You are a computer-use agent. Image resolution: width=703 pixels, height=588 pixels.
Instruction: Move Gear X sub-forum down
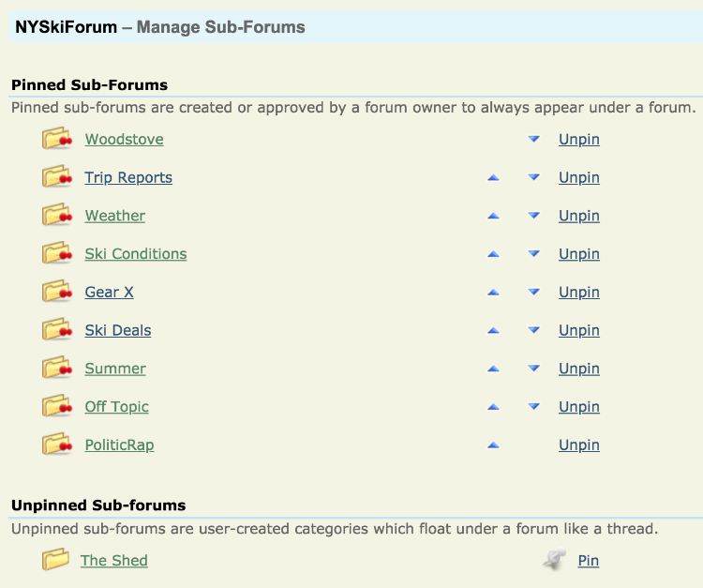(x=533, y=293)
